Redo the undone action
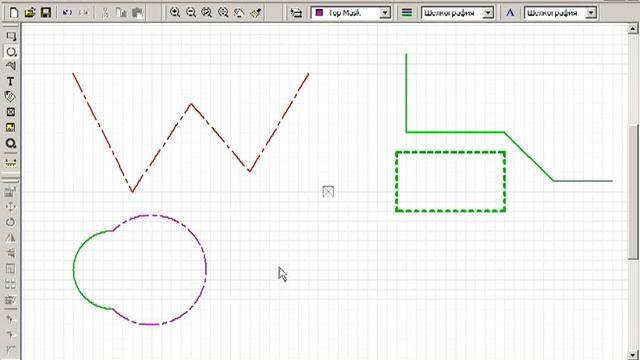The image size is (640, 360). click(83, 13)
